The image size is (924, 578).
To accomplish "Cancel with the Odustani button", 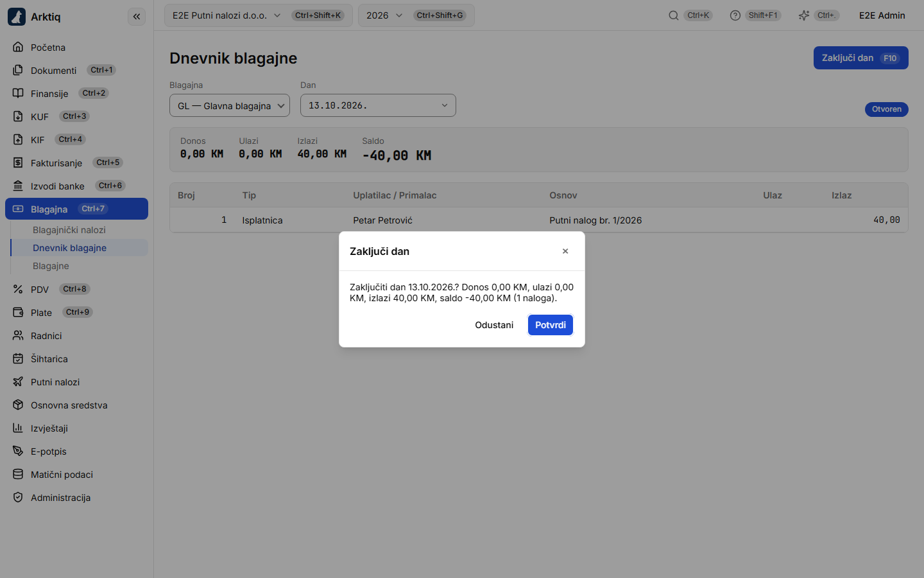I will click(494, 325).
